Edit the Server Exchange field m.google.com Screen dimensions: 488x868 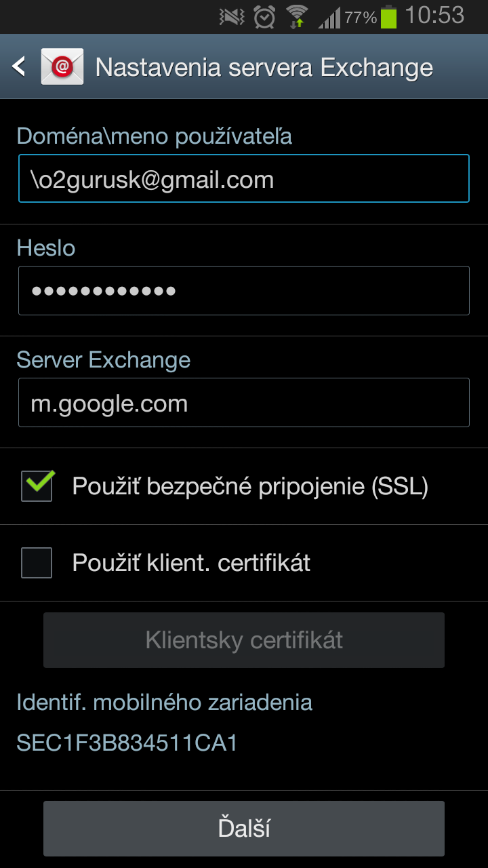pos(244,403)
